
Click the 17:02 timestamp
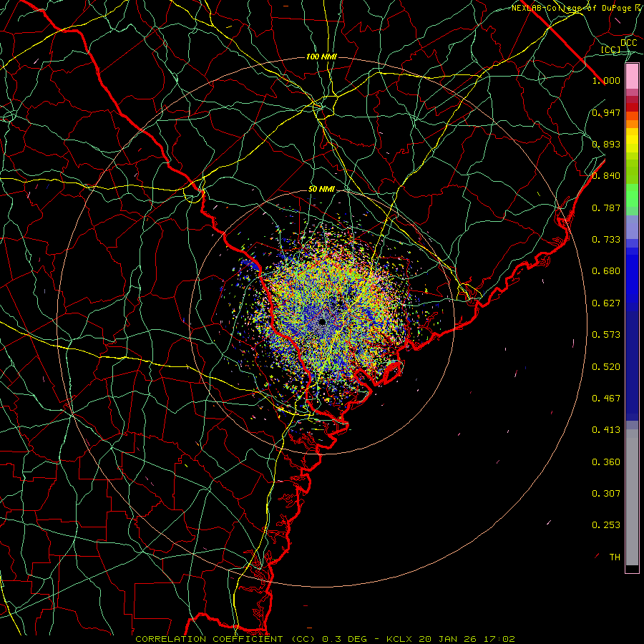click(499, 639)
